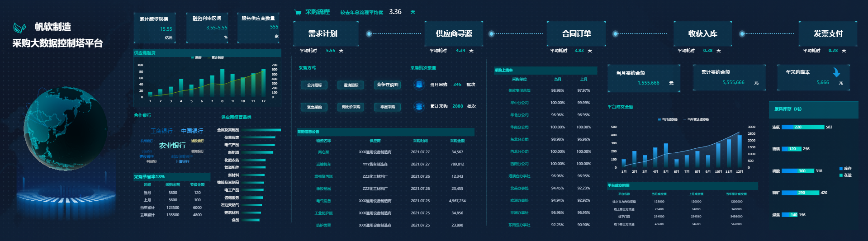
Task: Click the 公开招标 button
Action: pos(314,85)
